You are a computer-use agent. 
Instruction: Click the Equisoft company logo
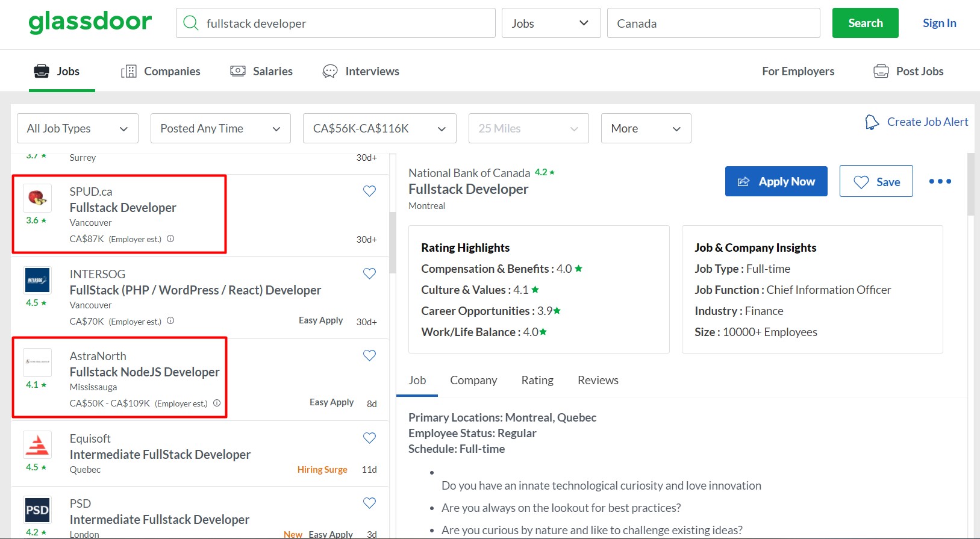(x=37, y=444)
